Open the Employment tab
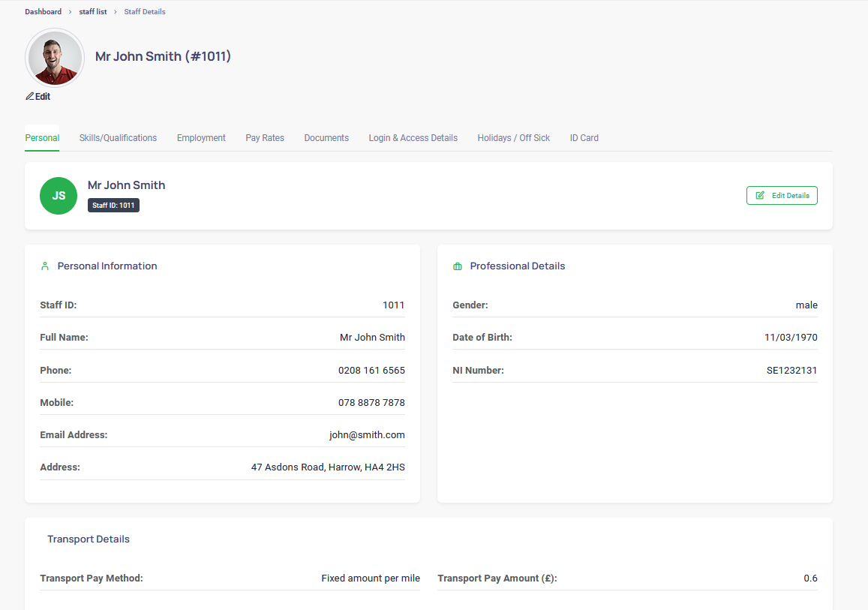The height and width of the screenshot is (610, 868). [x=201, y=137]
